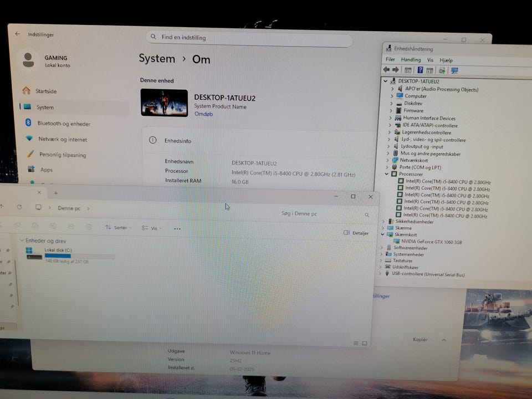Click Denne pc in Explorer address bar

point(69,208)
